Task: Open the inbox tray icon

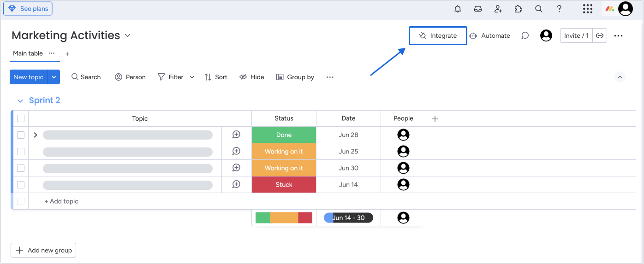Action: pos(478,9)
